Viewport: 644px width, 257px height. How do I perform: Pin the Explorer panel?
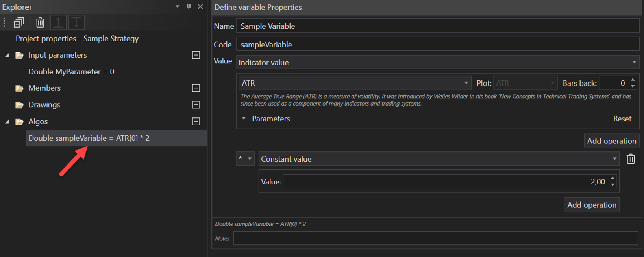coord(189,7)
